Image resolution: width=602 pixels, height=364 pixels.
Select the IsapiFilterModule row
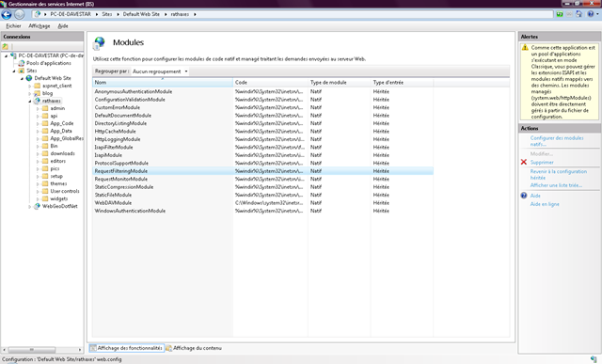click(x=263, y=147)
